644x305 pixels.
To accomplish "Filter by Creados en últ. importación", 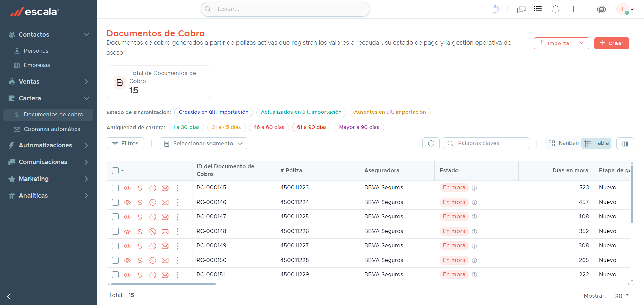I will point(214,112).
